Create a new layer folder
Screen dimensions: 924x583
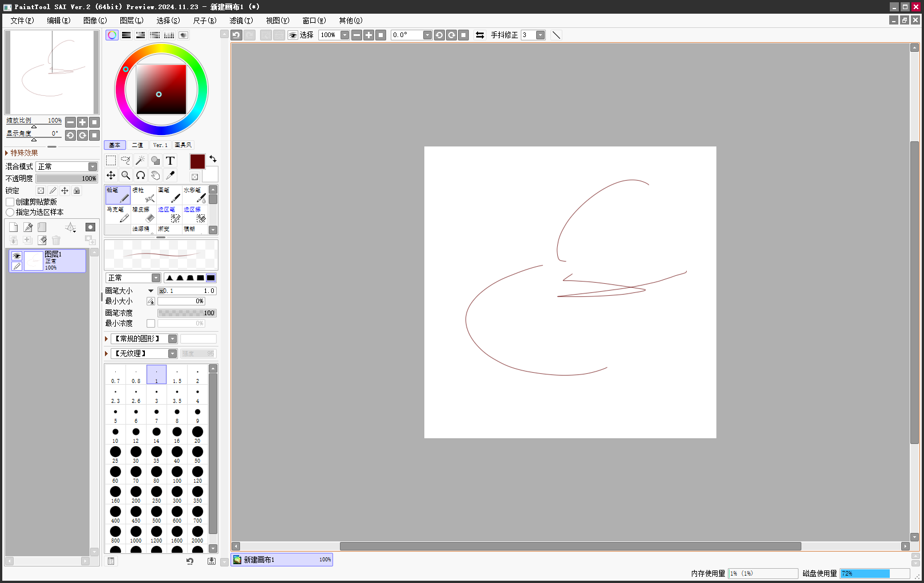(x=42, y=227)
